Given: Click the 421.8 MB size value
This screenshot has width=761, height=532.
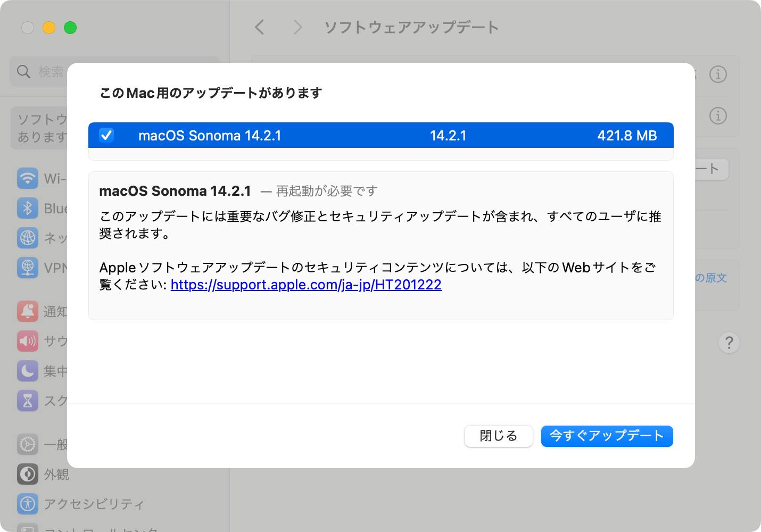Looking at the screenshot, I should 627,136.
